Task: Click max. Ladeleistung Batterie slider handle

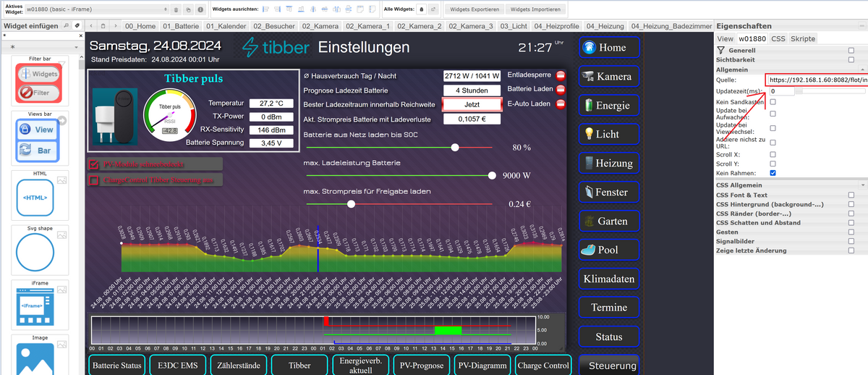Action: coord(493,175)
